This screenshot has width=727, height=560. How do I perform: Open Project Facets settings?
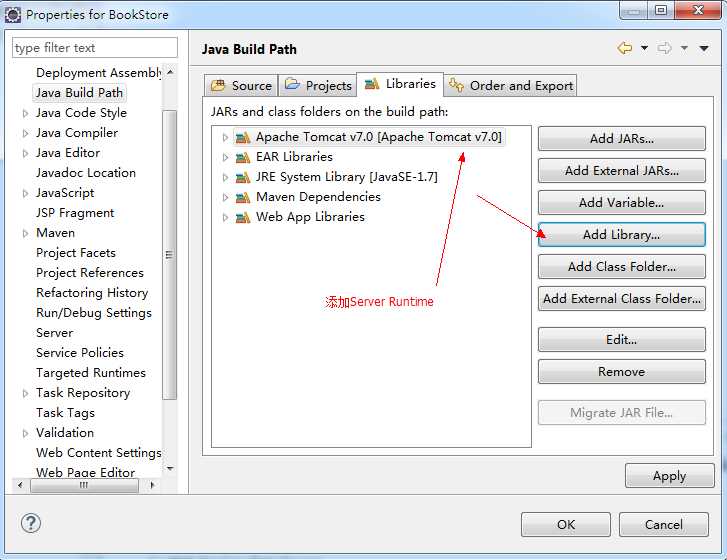(76, 253)
